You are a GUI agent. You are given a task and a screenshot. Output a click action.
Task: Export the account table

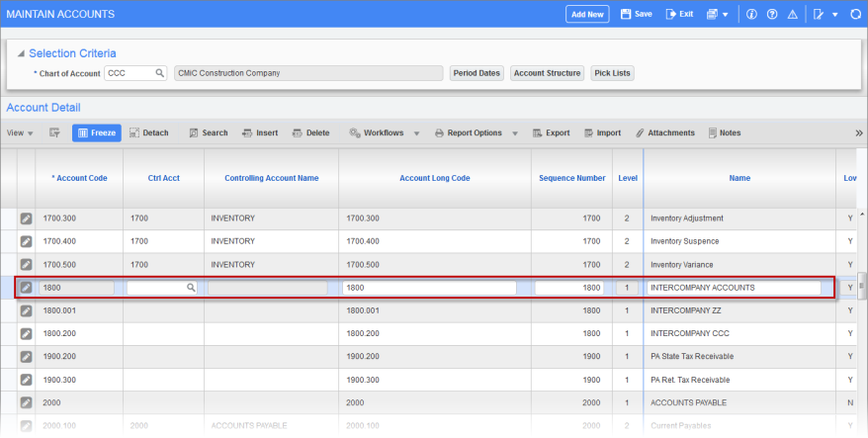(552, 132)
